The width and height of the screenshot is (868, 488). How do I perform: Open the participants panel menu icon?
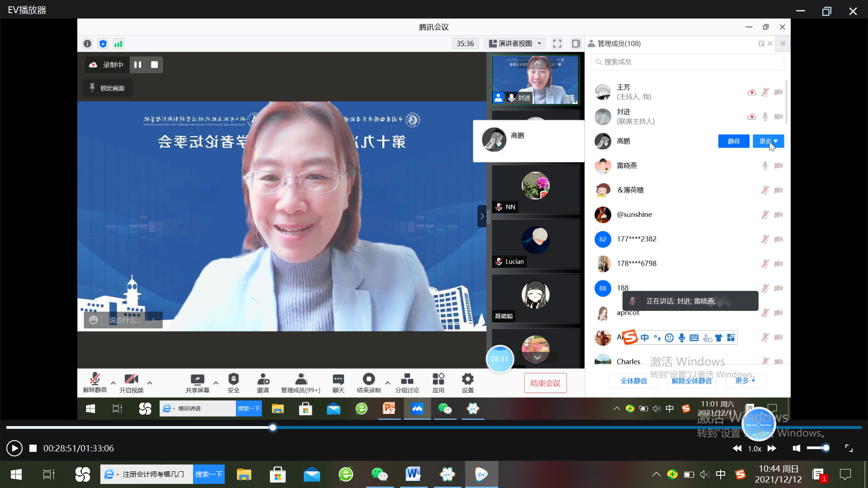click(x=783, y=44)
